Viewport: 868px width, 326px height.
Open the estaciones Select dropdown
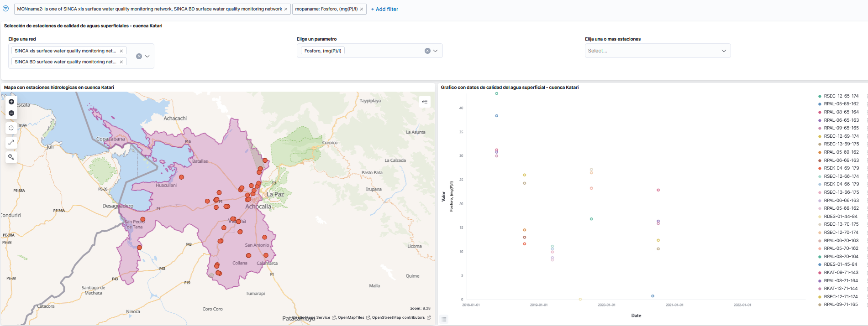click(658, 51)
